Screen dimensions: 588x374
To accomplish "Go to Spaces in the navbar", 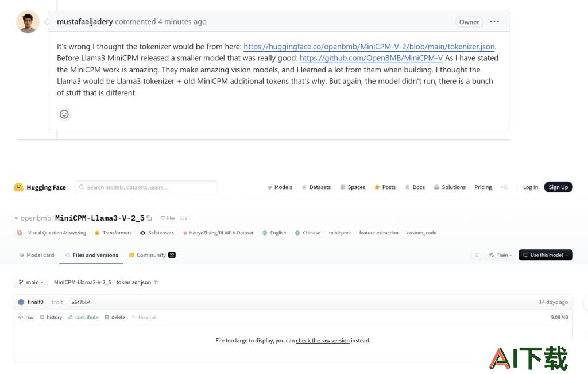I will [353, 187].
